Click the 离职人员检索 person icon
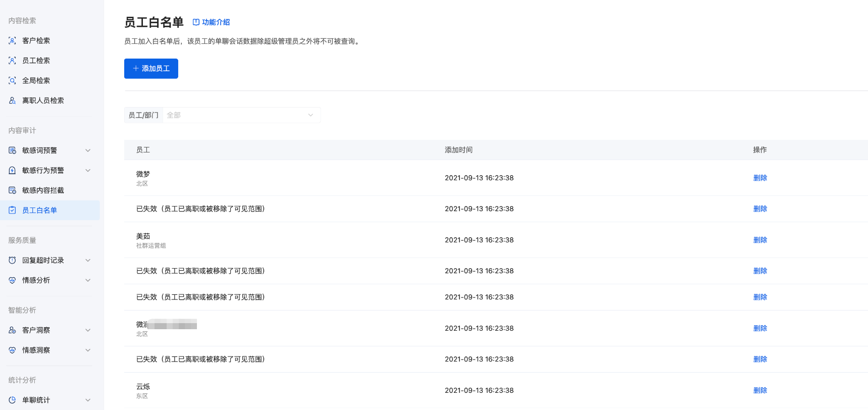The image size is (868, 410). [12, 100]
